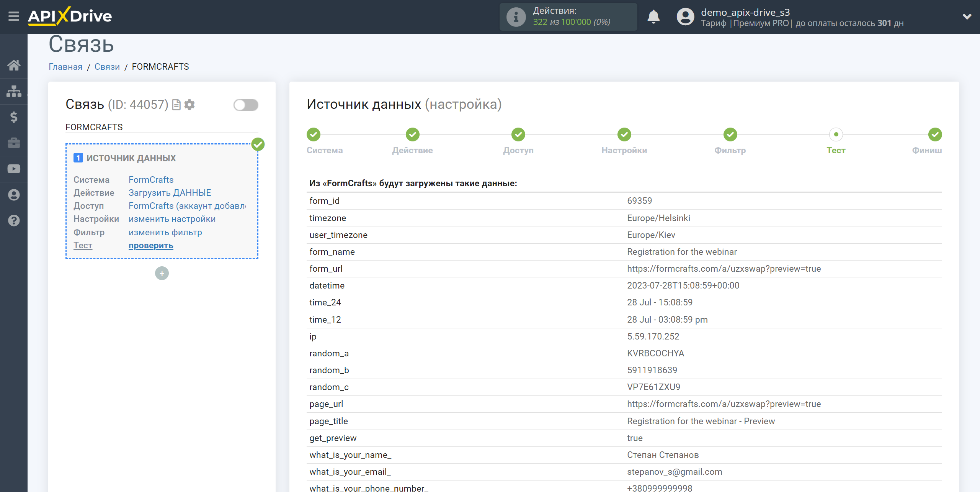Open the video tutorials sidebar icon

14,169
